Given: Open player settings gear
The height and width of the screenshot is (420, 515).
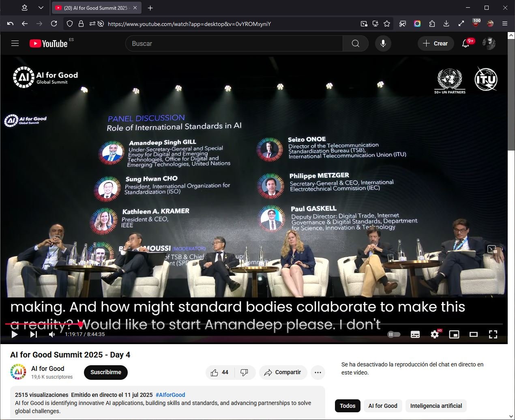Looking at the screenshot, I should [x=435, y=334].
